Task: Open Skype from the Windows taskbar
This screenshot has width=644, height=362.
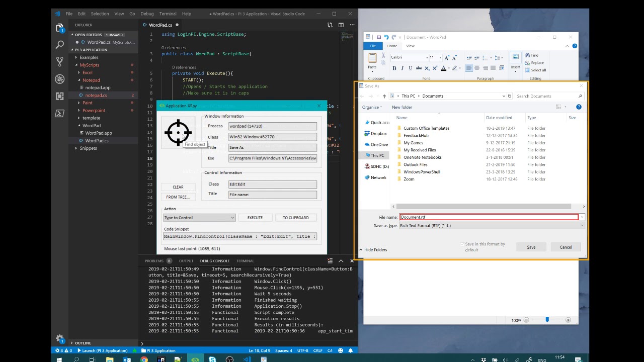Action: click(x=212, y=359)
